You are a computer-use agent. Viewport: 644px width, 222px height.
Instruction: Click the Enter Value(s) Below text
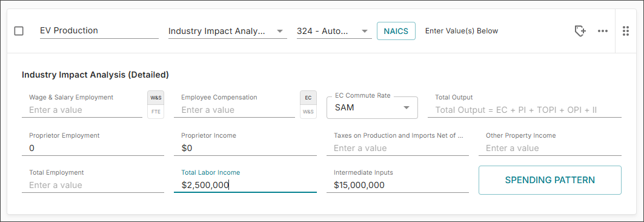(x=462, y=31)
